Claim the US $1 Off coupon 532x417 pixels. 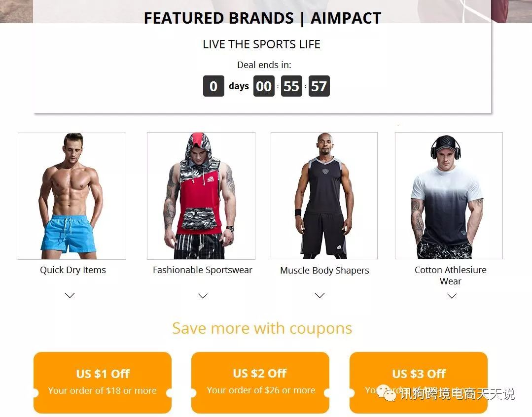click(103, 382)
